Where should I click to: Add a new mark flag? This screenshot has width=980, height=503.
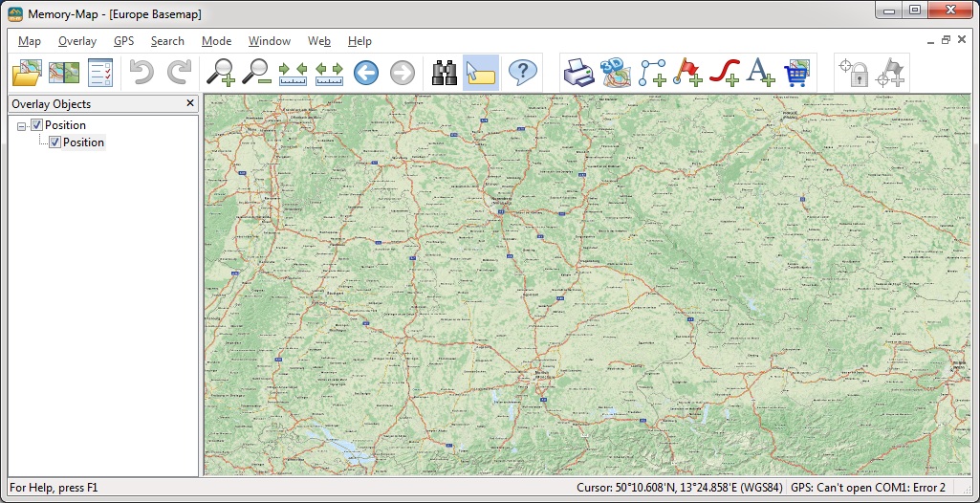coord(688,73)
